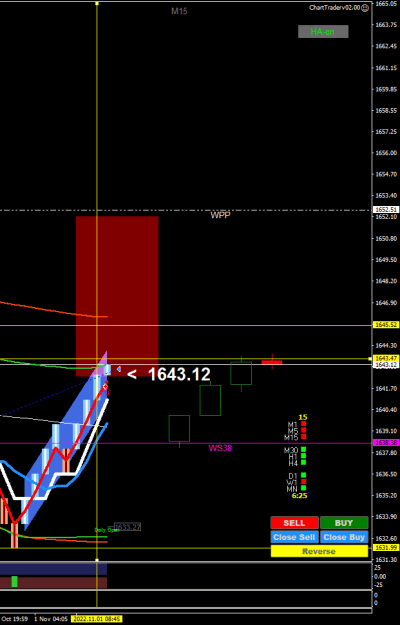Click the 2022.11.01 08:45 crosshair time label
This screenshot has width=400, height=625.
click(x=96, y=619)
